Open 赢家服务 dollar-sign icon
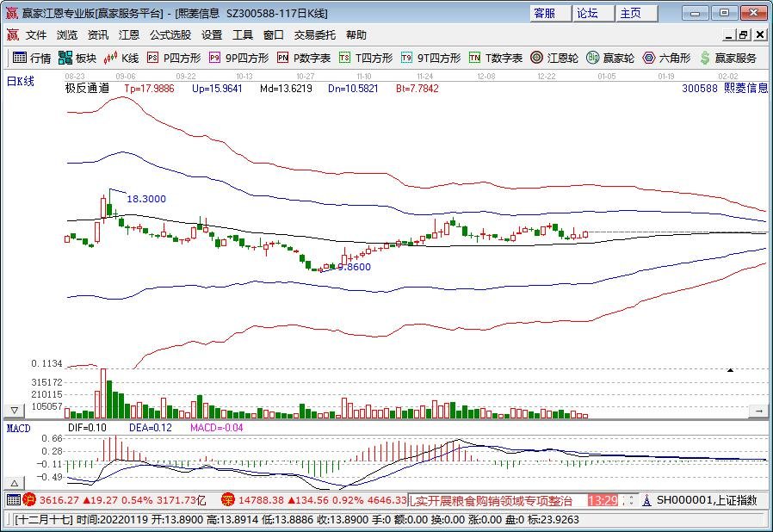Screen dimensions: 773x532 pyautogui.click(x=728, y=59)
